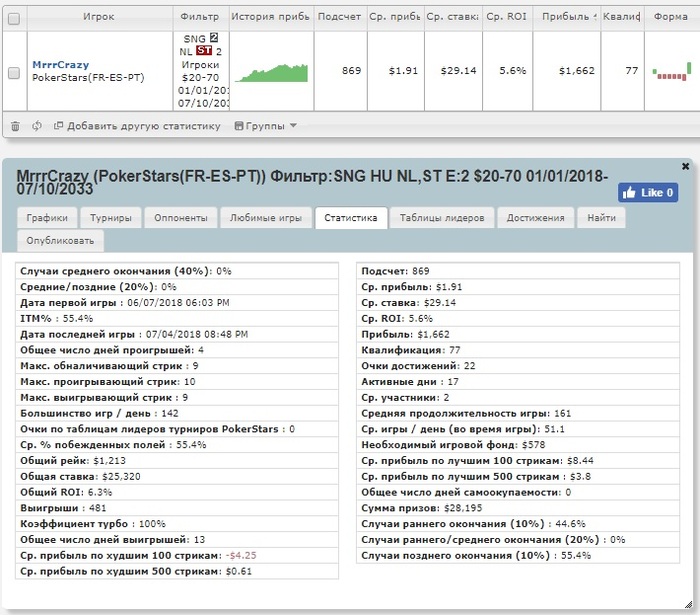700x615 pixels.
Task: Click the Выигрыши 481 statistic row
Action: click(x=177, y=508)
